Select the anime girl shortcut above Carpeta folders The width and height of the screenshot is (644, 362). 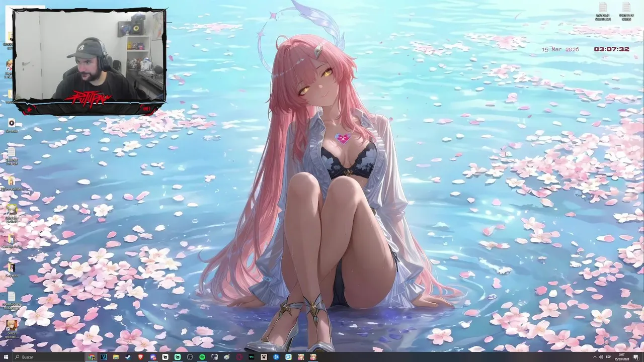click(11, 212)
